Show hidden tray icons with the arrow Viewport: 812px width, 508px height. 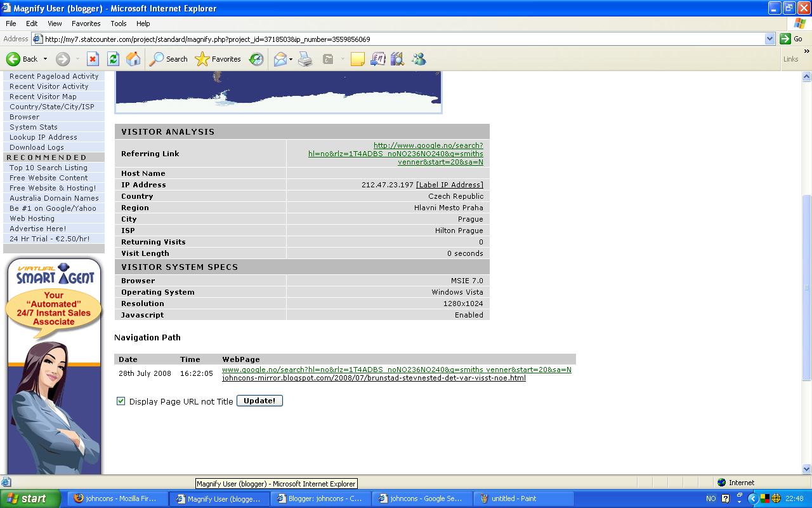[x=753, y=498]
